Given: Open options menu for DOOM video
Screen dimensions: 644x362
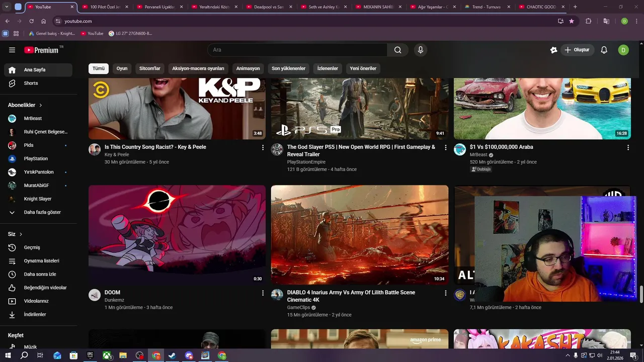Looking at the screenshot, I should [263, 293].
